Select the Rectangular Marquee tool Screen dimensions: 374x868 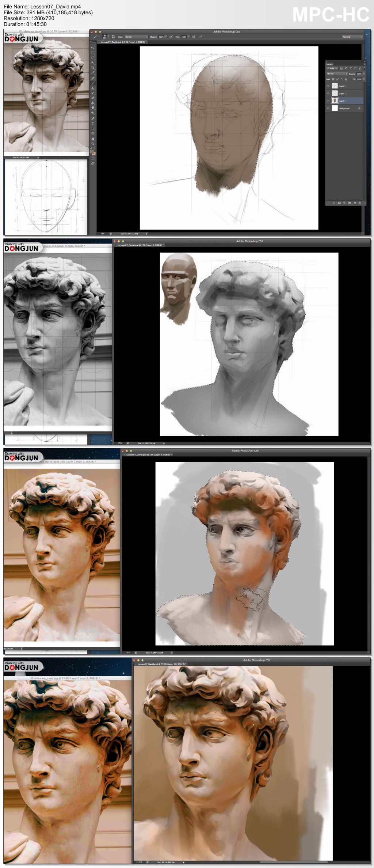point(93,53)
